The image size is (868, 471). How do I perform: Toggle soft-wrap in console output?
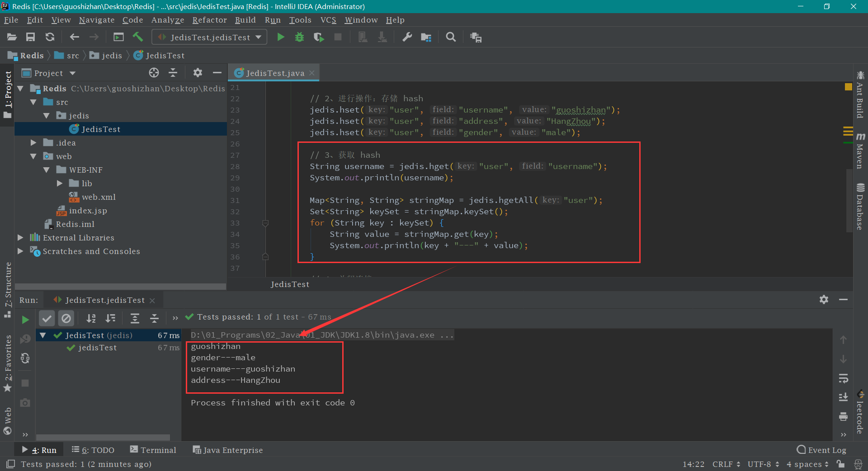click(x=843, y=378)
